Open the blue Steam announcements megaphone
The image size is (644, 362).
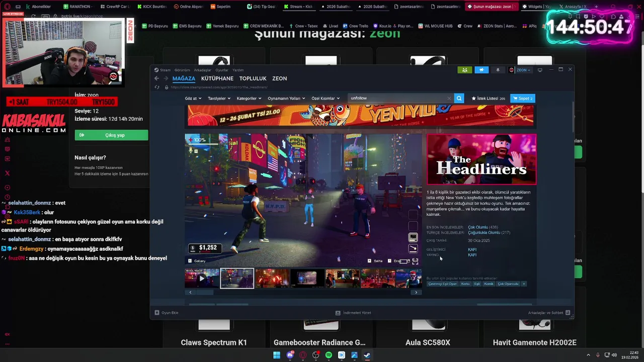click(481, 70)
